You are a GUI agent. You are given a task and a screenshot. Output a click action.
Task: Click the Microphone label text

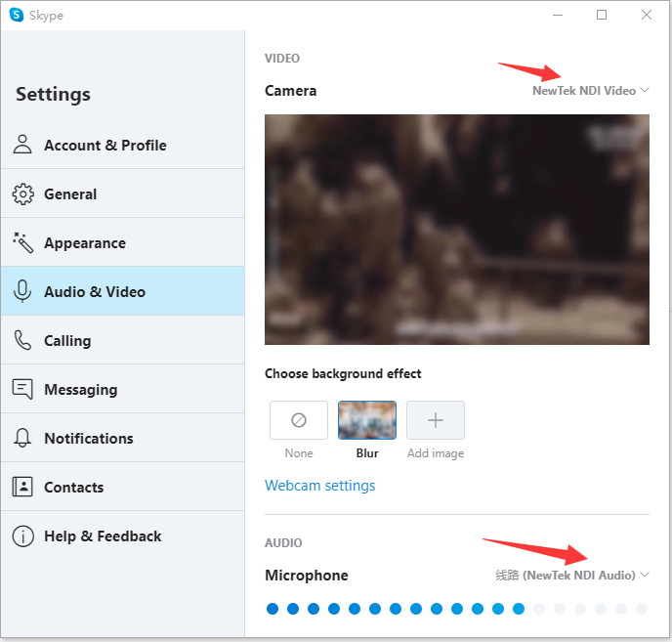pos(307,576)
